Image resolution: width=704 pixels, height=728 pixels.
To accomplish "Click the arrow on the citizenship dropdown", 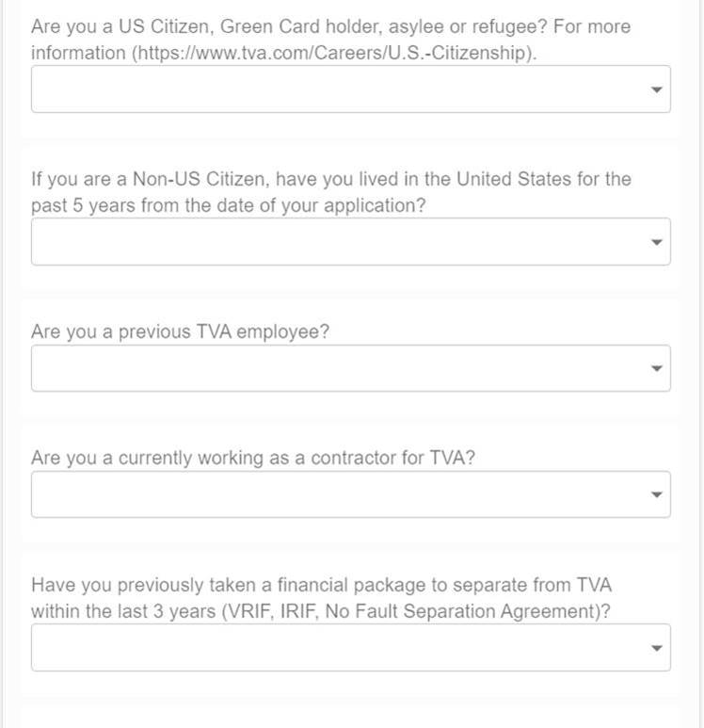I will pos(657,89).
